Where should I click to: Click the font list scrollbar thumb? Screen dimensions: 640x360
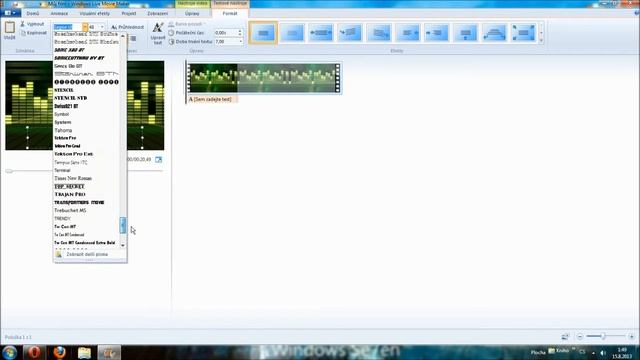click(123, 225)
